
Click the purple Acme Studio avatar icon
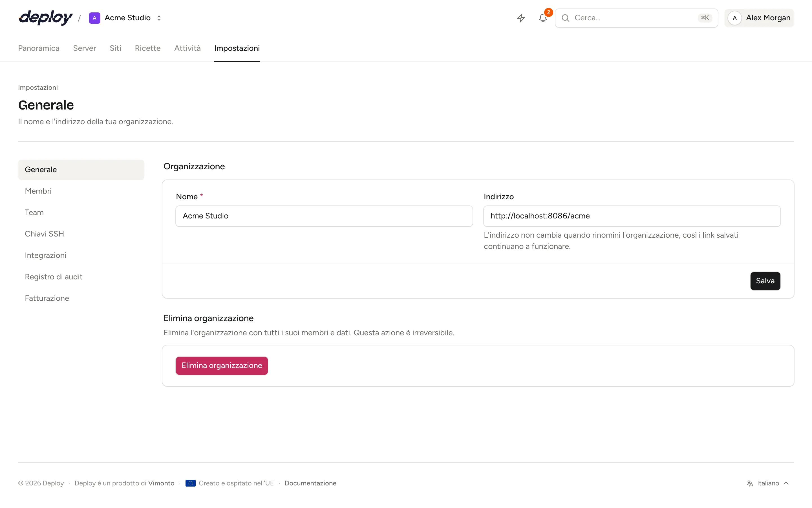95,18
